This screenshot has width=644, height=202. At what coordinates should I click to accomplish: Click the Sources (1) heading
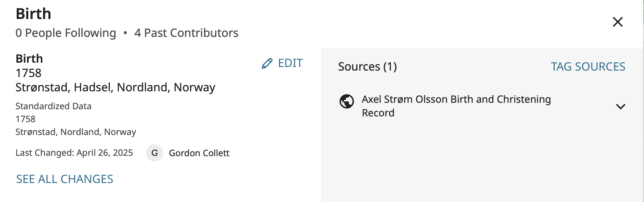tap(367, 67)
